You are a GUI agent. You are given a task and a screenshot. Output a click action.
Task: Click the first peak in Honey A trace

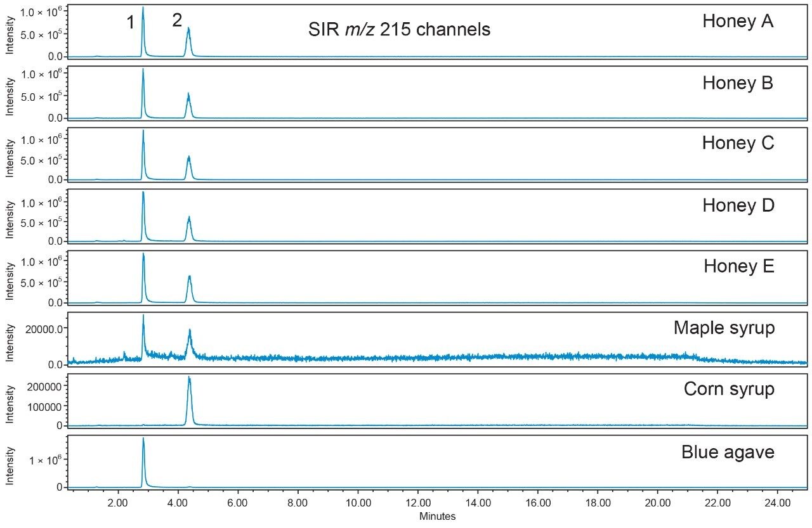tap(143, 32)
